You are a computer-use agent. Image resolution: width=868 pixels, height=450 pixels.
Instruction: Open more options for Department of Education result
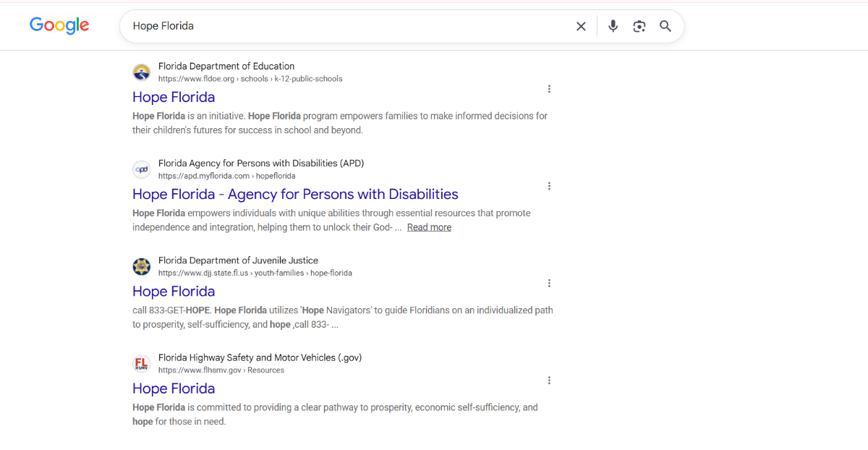coord(549,89)
